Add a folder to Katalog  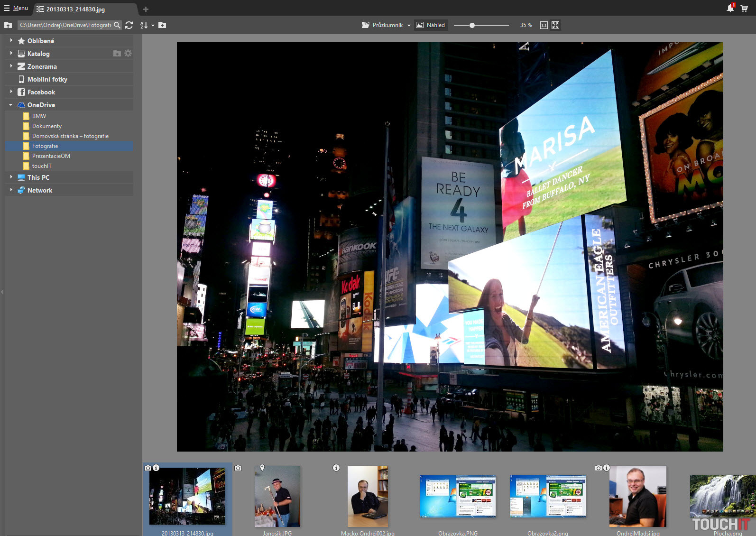(x=117, y=54)
